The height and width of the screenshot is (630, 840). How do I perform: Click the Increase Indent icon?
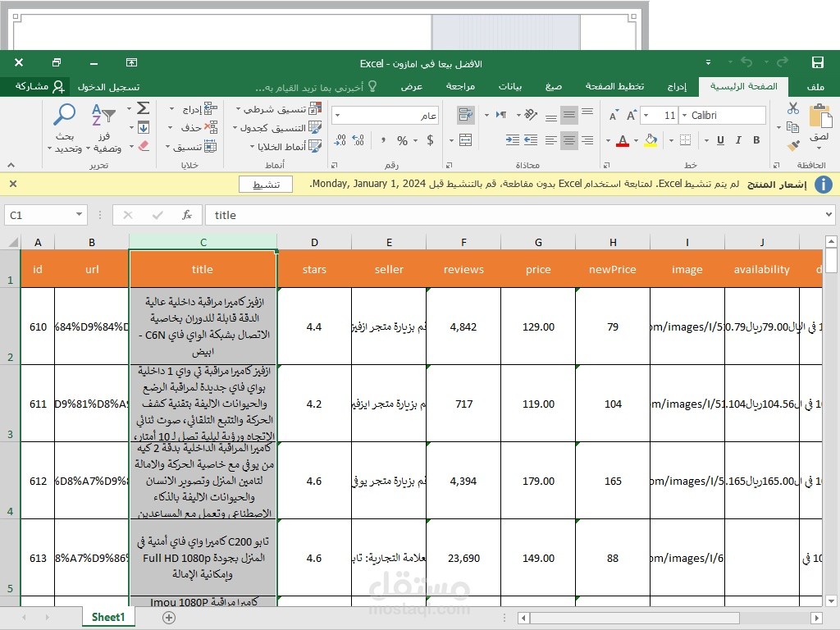tap(512, 140)
